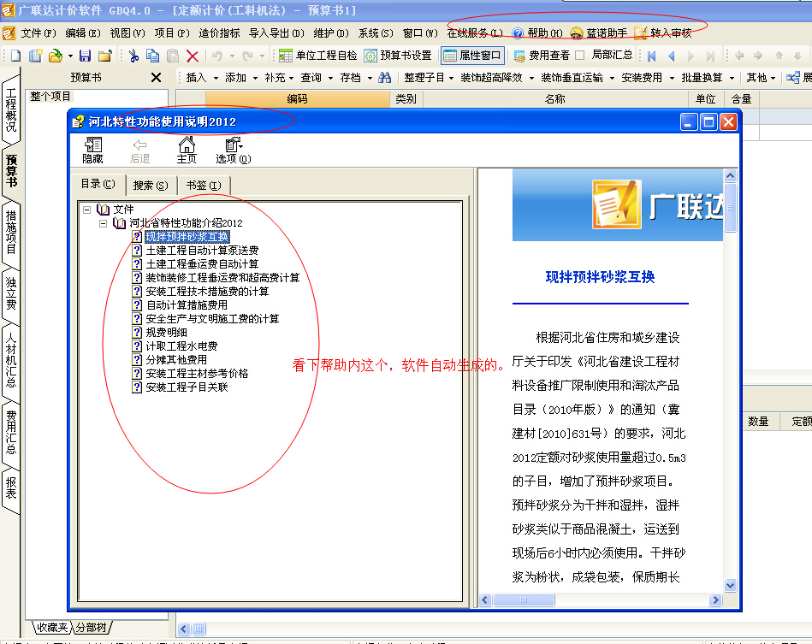Open the 其他 dropdown
Screen dimensions: 812x644
(761, 78)
